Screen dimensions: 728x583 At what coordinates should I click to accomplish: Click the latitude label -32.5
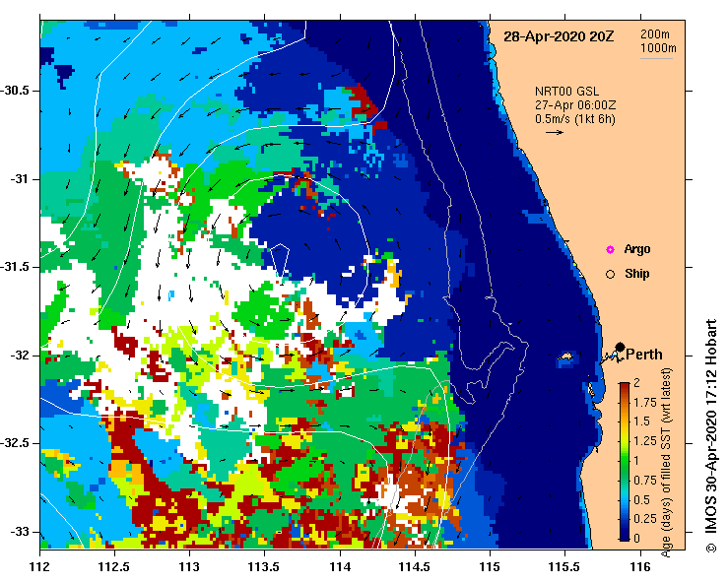tap(15, 444)
